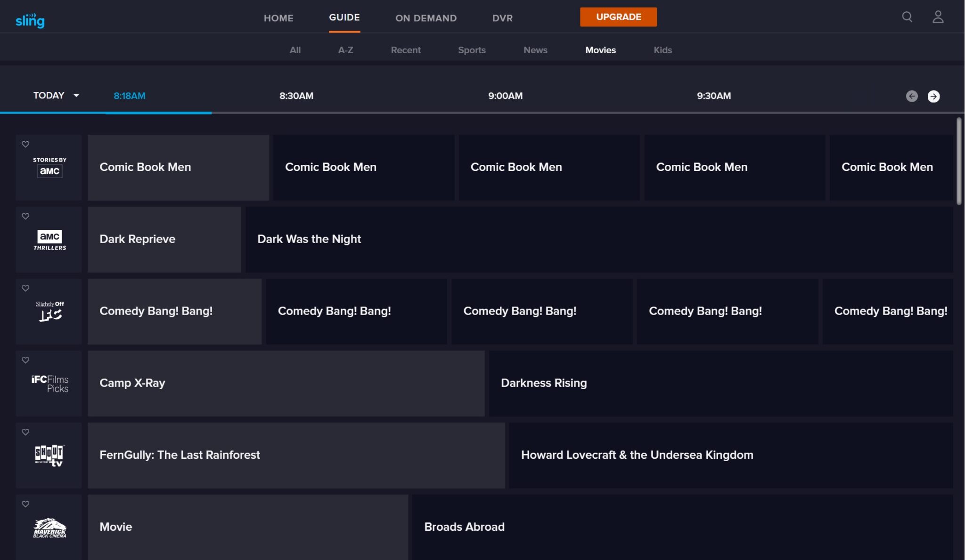The width and height of the screenshot is (965, 560).
Task: Select the IFC Films Picks channel logo
Action: [49, 384]
